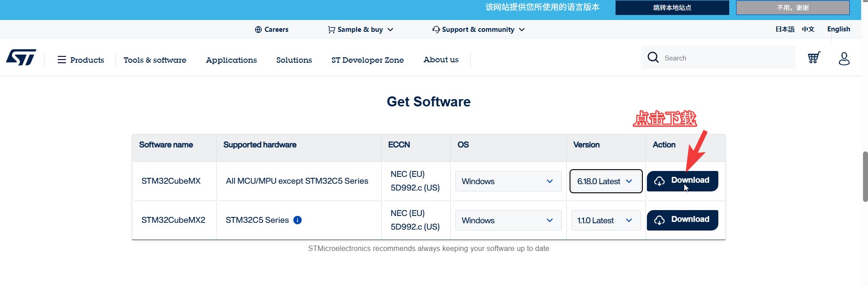
Task: Click the headset icon beside Support & community
Action: (436, 30)
